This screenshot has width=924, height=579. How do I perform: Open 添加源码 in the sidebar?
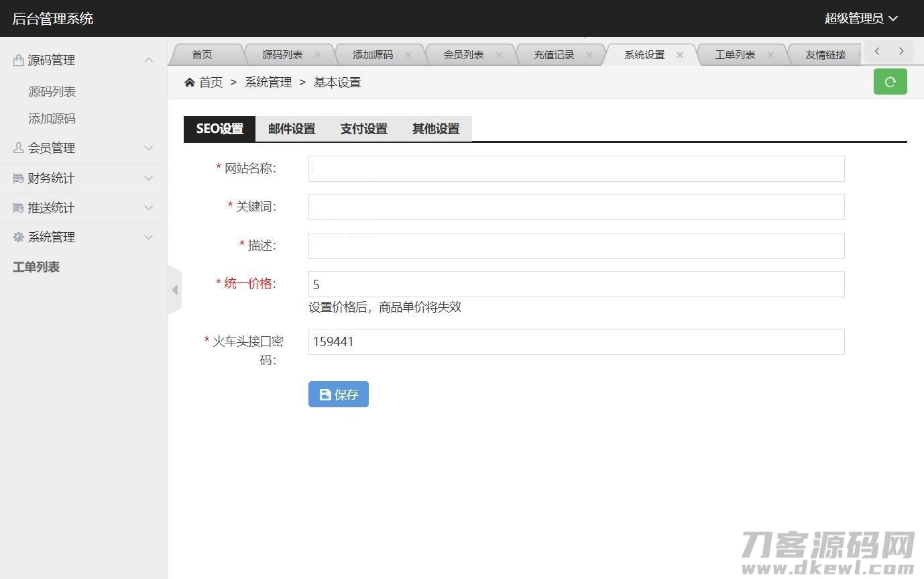pyautogui.click(x=52, y=119)
